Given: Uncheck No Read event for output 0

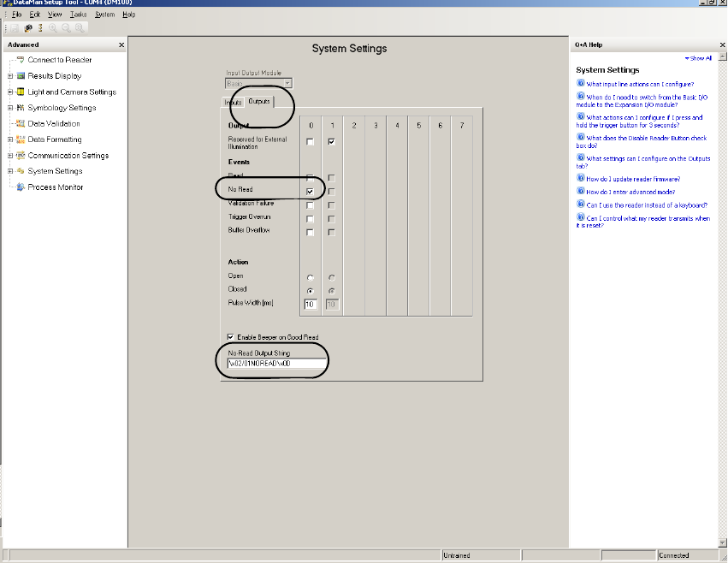Looking at the screenshot, I should point(311,192).
